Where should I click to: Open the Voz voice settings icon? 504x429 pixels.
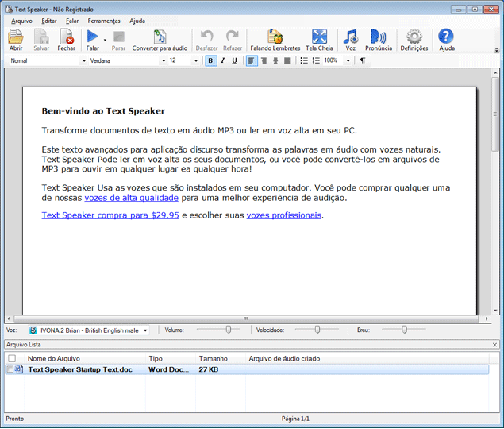tap(350, 37)
